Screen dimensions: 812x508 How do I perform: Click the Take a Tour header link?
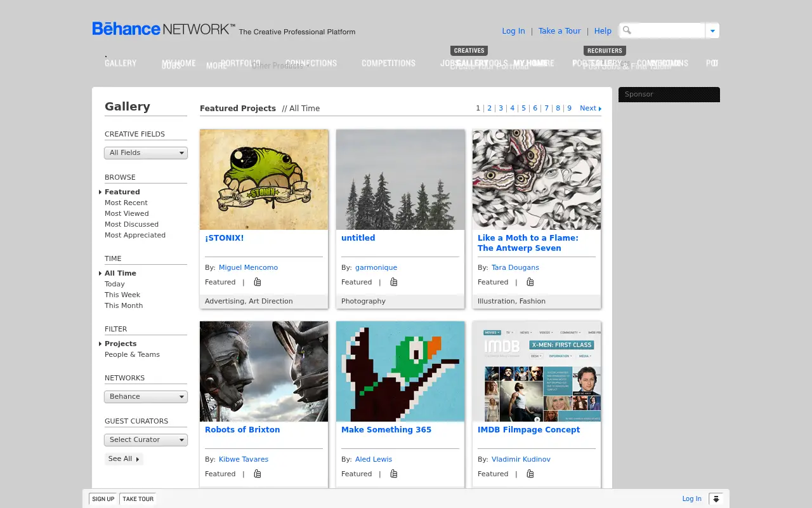560,31
